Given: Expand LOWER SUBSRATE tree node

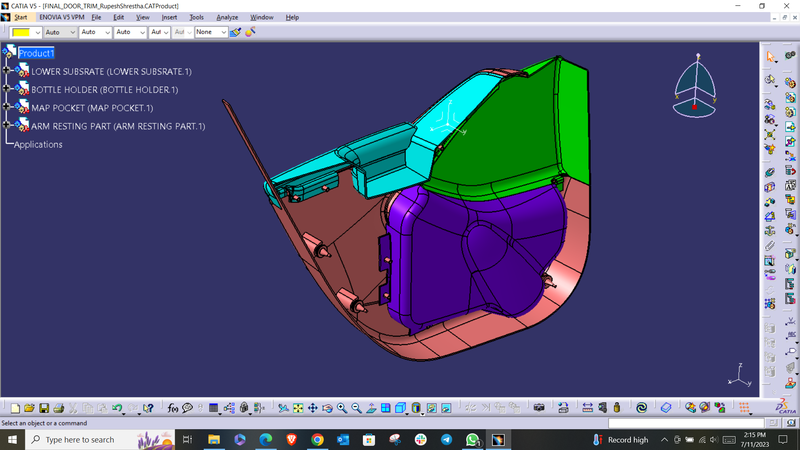Looking at the screenshot, I should point(7,70).
